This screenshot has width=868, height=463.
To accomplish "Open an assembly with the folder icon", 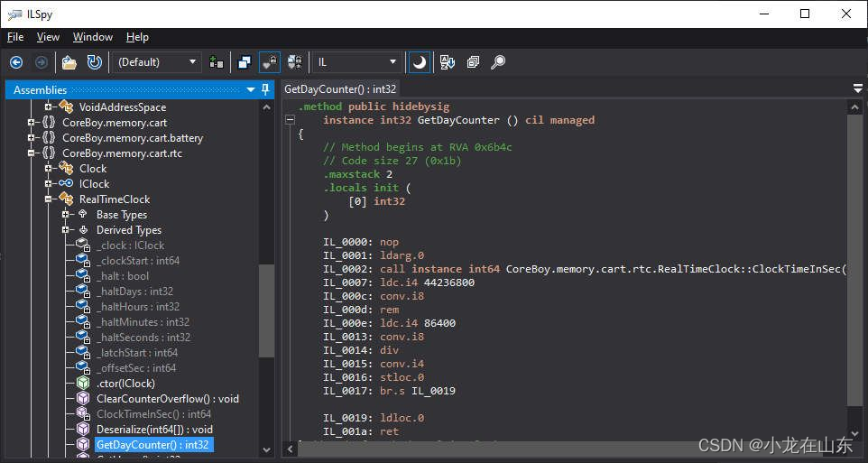I will coord(69,62).
